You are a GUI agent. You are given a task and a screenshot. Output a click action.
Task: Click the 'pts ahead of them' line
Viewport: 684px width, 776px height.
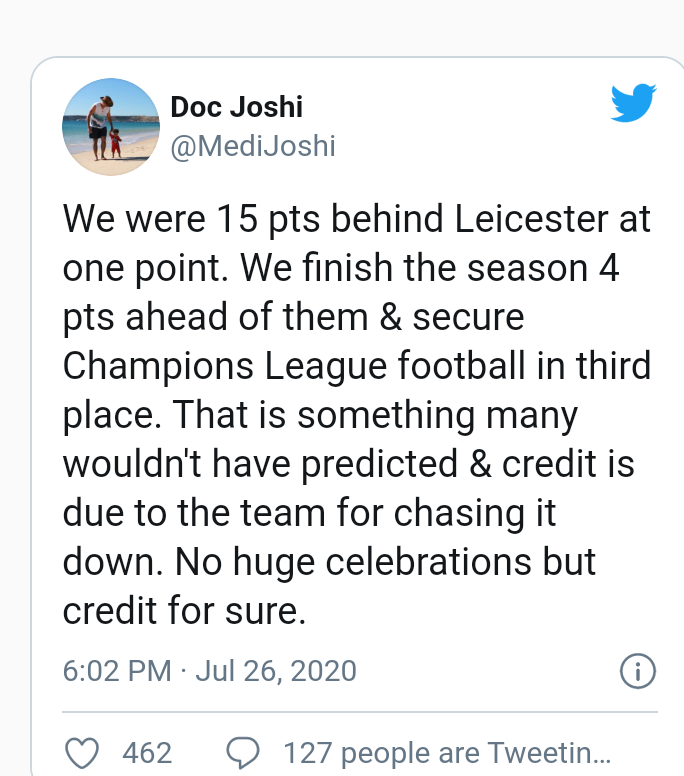coord(293,317)
